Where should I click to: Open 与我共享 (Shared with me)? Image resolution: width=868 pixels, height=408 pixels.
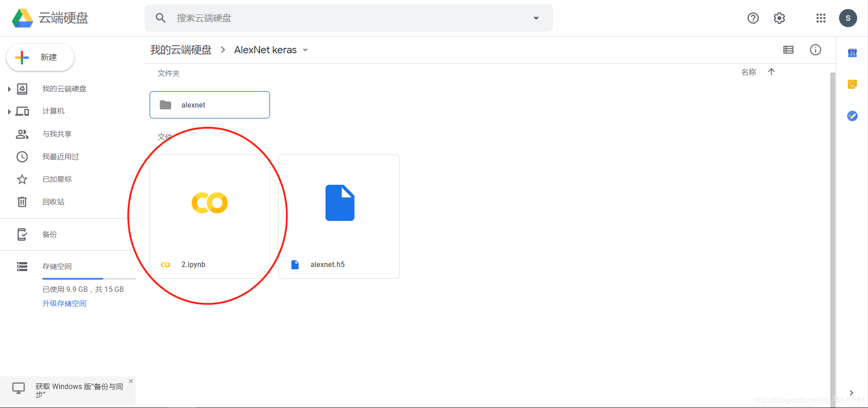57,134
